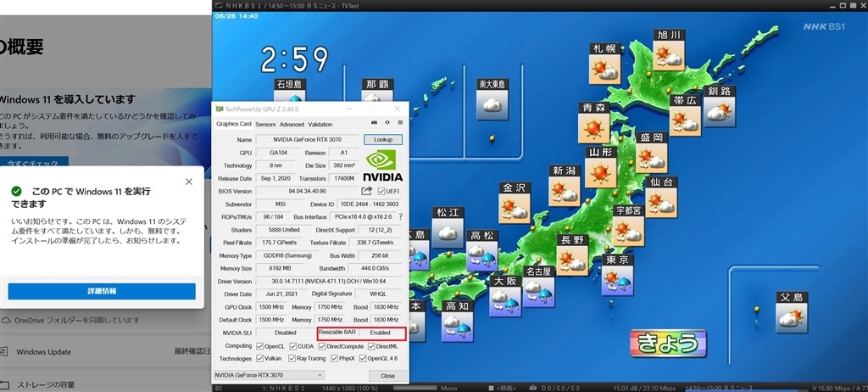868x392 pixels.
Task: Click the Close button in GPU-Z
Action: (x=388, y=375)
